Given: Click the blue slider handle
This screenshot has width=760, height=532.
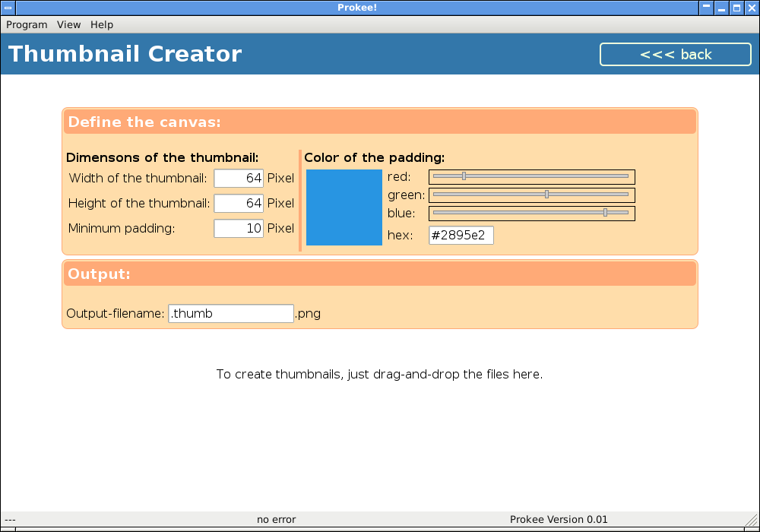Looking at the screenshot, I should (605, 213).
